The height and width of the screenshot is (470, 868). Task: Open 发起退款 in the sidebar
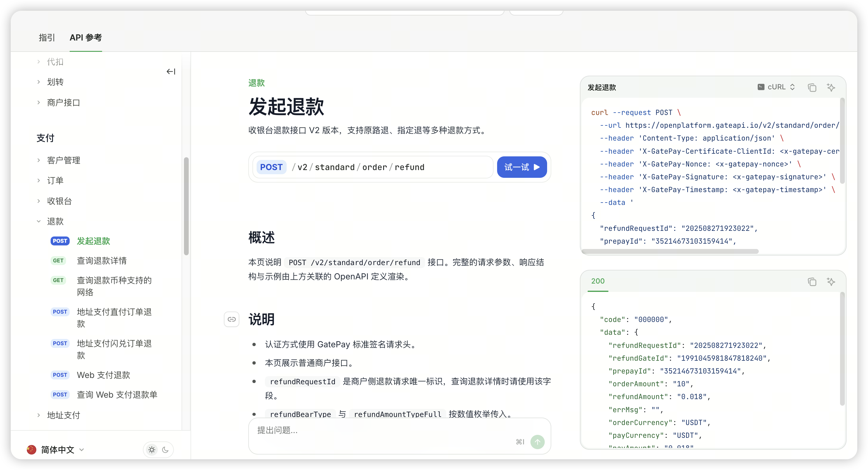tap(93, 241)
